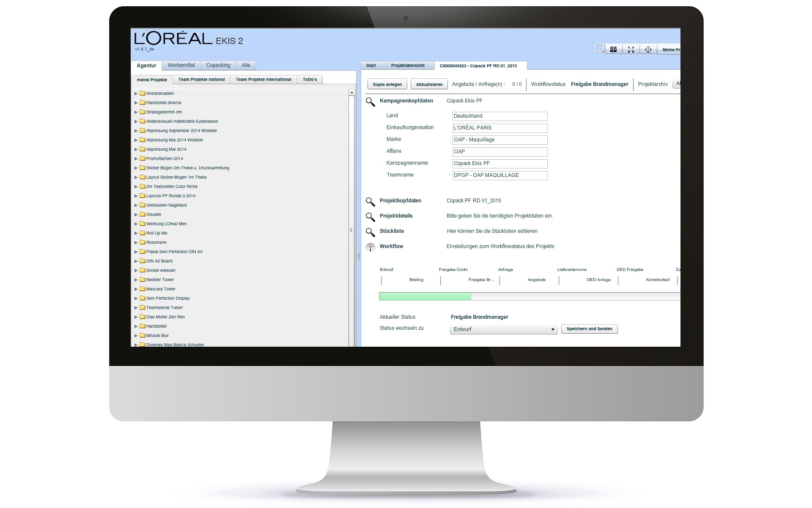Click the workflow progress bar
The width and height of the screenshot is (812, 508).
click(x=529, y=296)
